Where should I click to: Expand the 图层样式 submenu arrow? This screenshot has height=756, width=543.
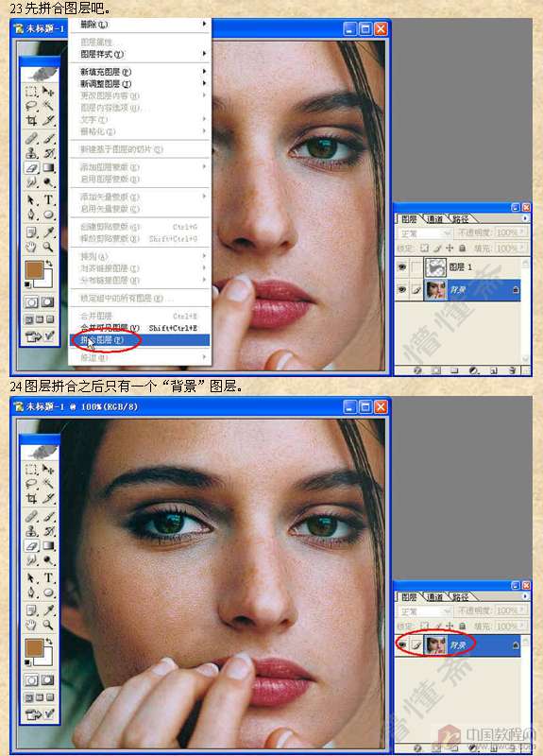[x=204, y=54]
